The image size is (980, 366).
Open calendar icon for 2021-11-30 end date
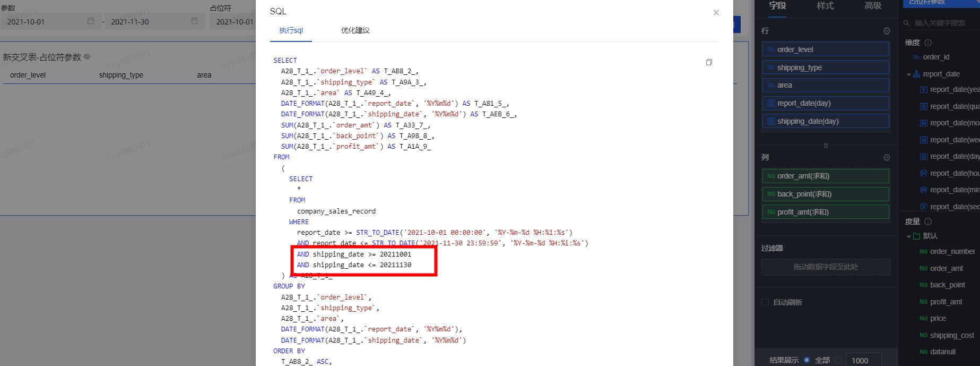[x=194, y=21]
